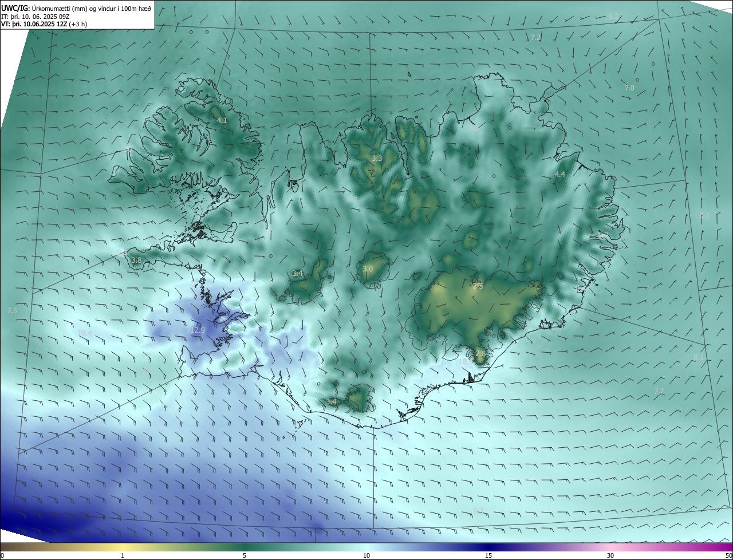Click the map title beginning 'UWC/IG: Úrkomumætti (mm)'
Screen dimensions: 733x560
pos(76,8)
